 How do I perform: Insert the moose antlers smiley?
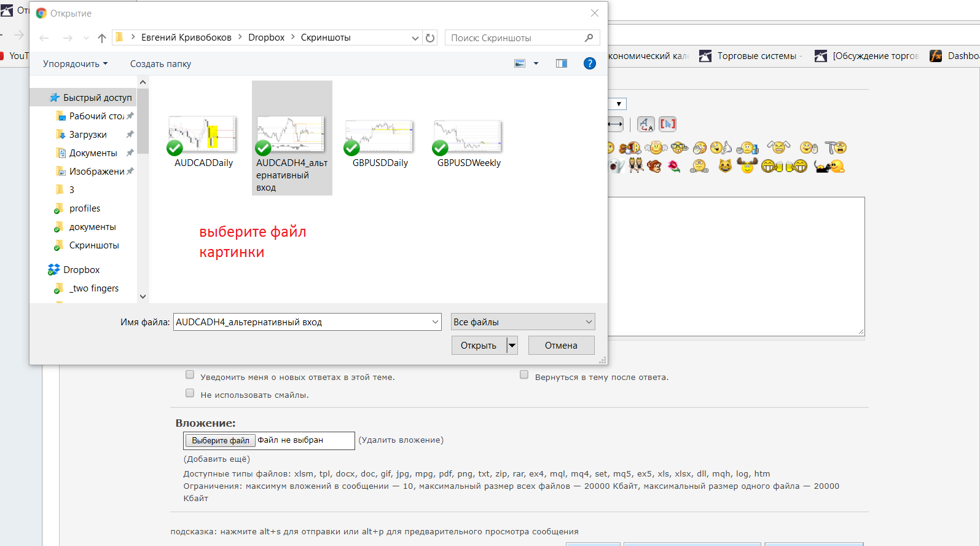[747, 165]
